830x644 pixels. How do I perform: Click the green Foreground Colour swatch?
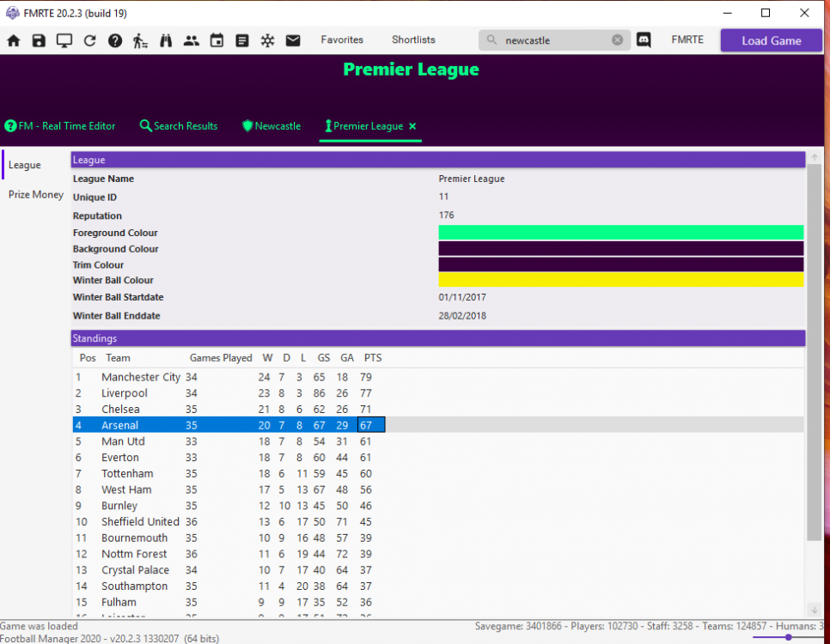620,233
